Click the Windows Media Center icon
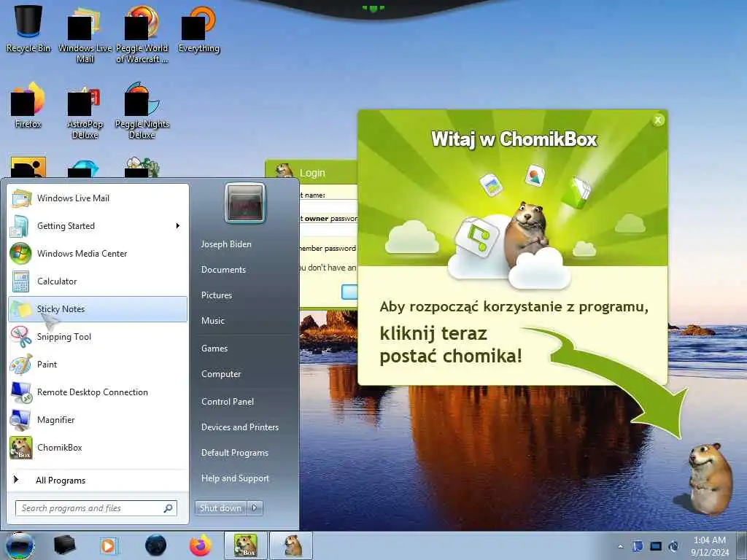Screen dimensions: 747x560 tap(20, 253)
